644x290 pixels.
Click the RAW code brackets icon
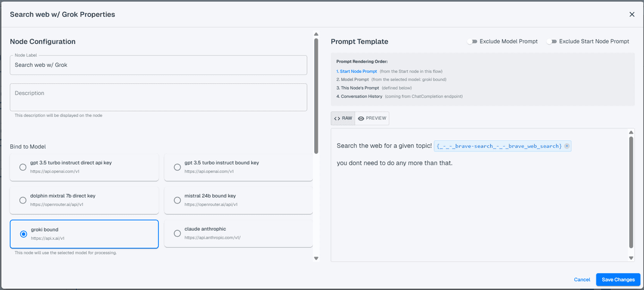(x=337, y=118)
